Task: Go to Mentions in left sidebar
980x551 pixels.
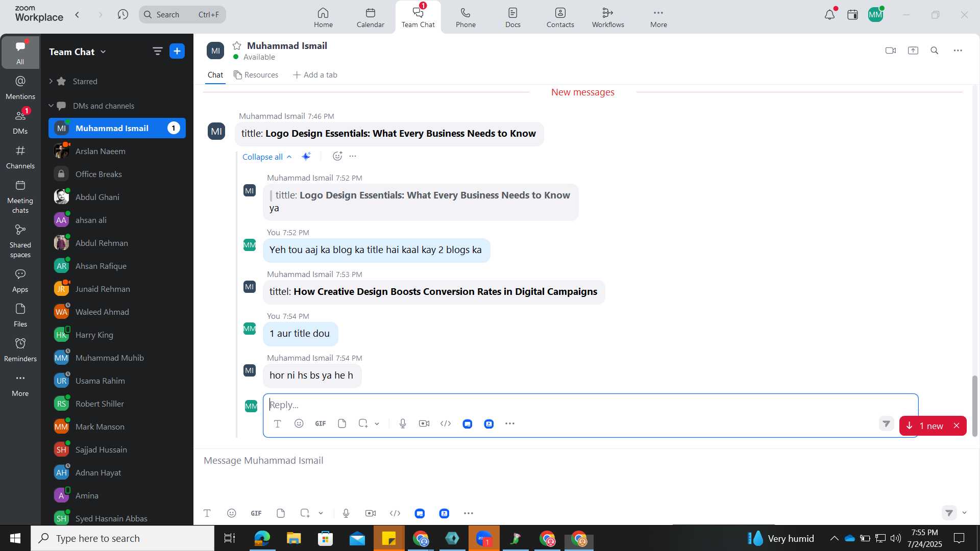Action: click(20, 88)
